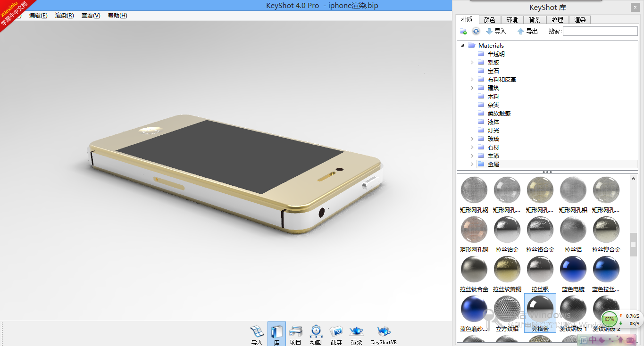This screenshot has width=644, height=346.
Task: Click the 截屏 screenshot camera icon
Action: [336, 334]
